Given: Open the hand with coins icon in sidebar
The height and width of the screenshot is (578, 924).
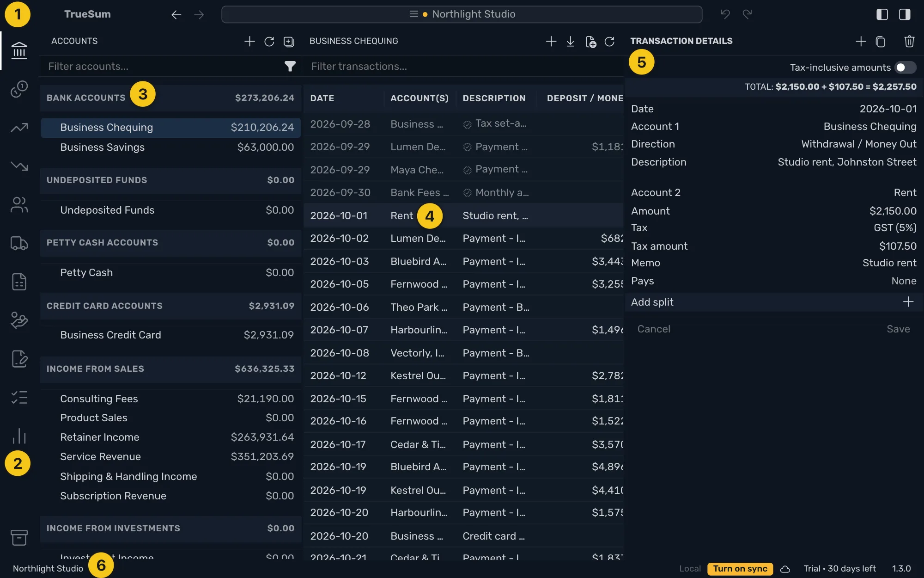Looking at the screenshot, I should point(19,320).
